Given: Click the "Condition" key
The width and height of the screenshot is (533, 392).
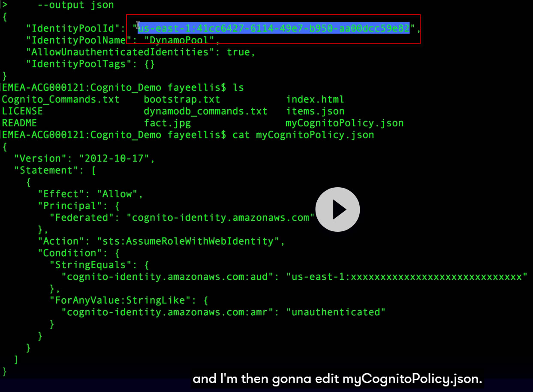Looking at the screenshot, I should point(69,253).
